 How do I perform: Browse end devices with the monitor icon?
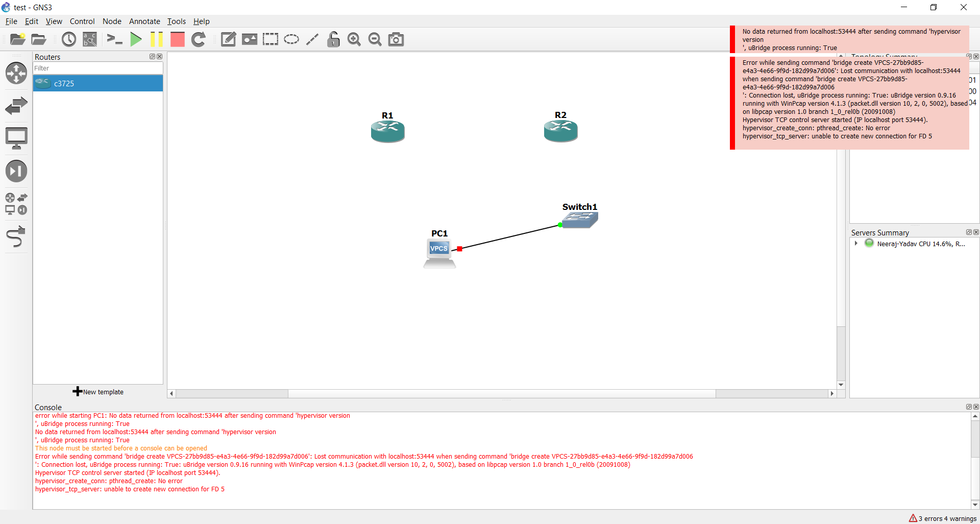pos(16,138)
